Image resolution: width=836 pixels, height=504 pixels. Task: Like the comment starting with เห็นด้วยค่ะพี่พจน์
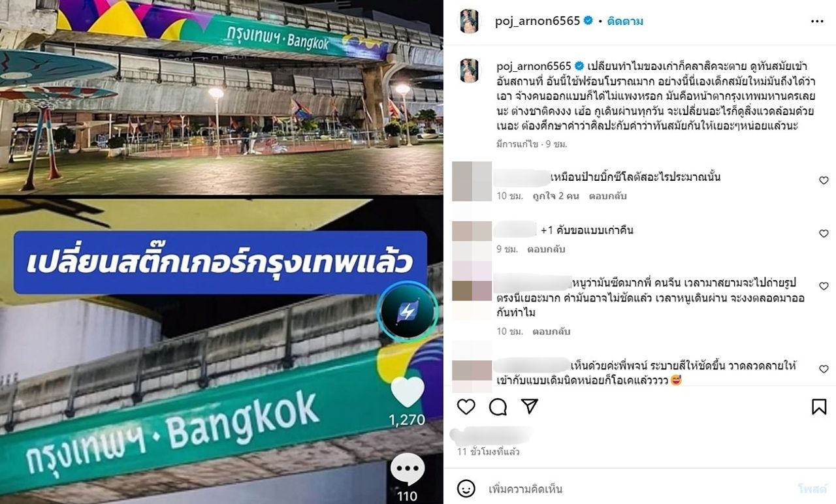[x=824, y=370]
